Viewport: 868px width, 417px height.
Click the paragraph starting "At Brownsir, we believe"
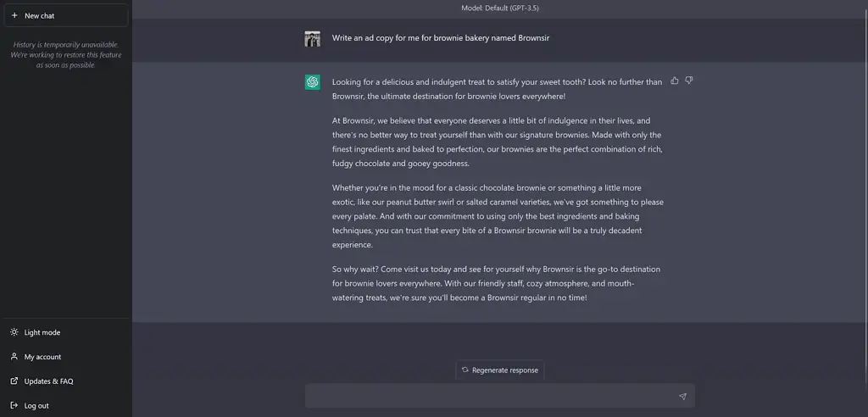497,142
